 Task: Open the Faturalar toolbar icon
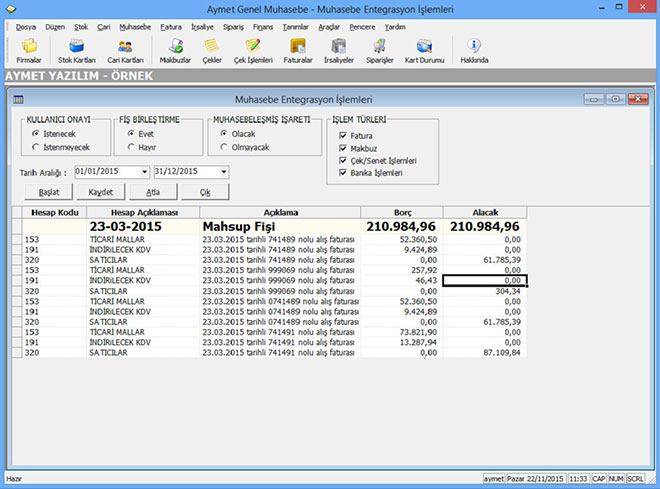coord(298,50)
